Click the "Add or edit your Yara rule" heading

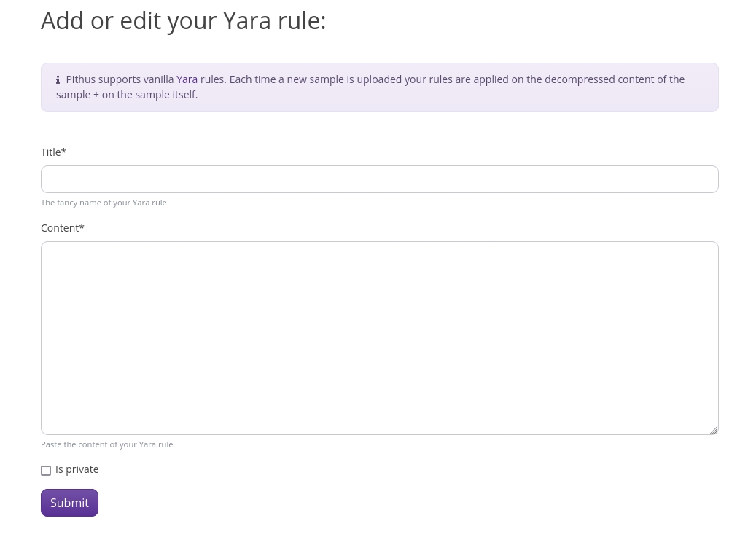click(x=183, y=20)
